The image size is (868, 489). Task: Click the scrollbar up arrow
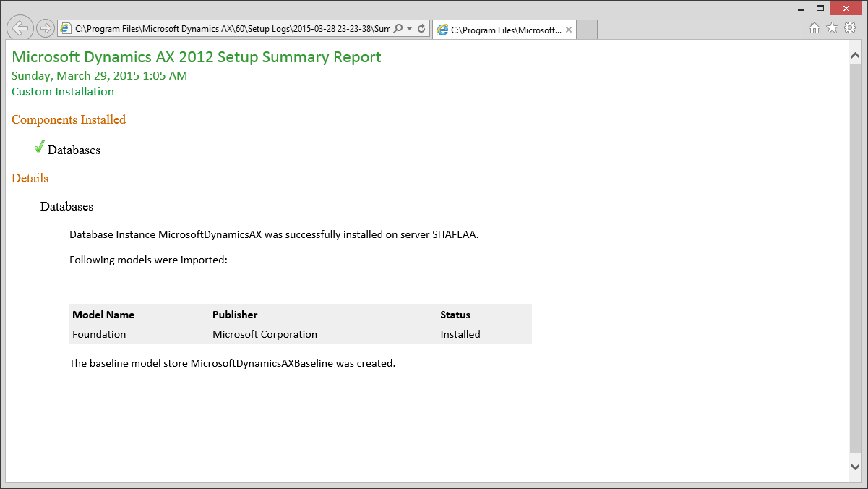[x=856, y=55]
